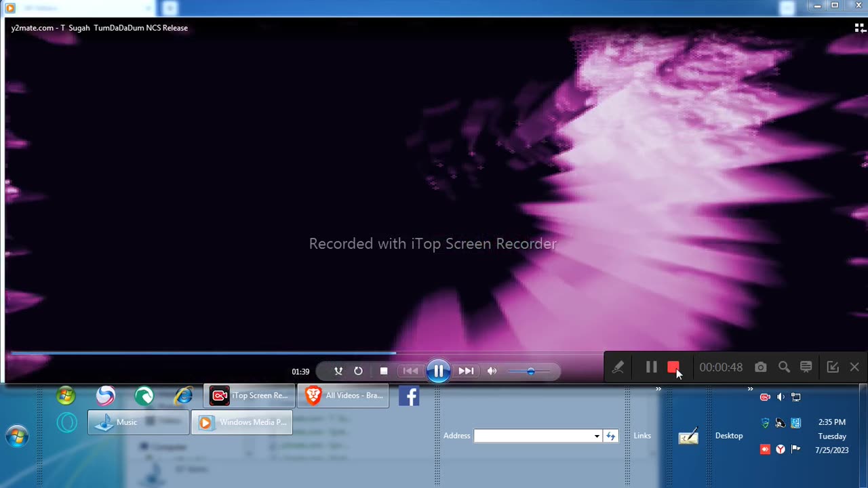Switch to the Music folder taskbar button

138,422
